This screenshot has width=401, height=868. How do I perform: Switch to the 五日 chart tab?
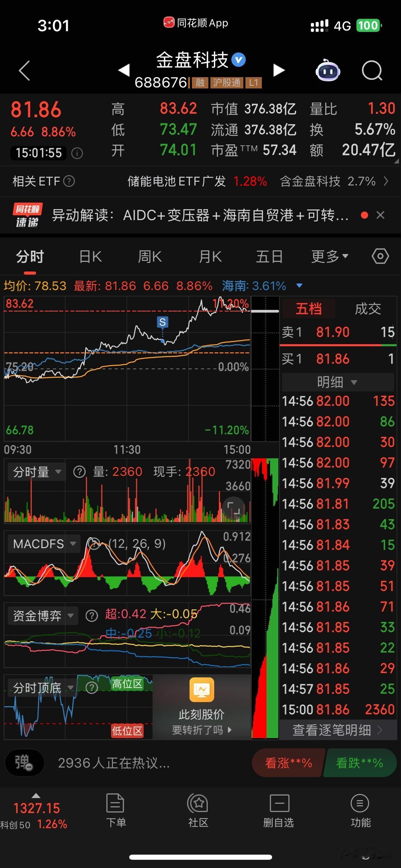click(269, 256)
